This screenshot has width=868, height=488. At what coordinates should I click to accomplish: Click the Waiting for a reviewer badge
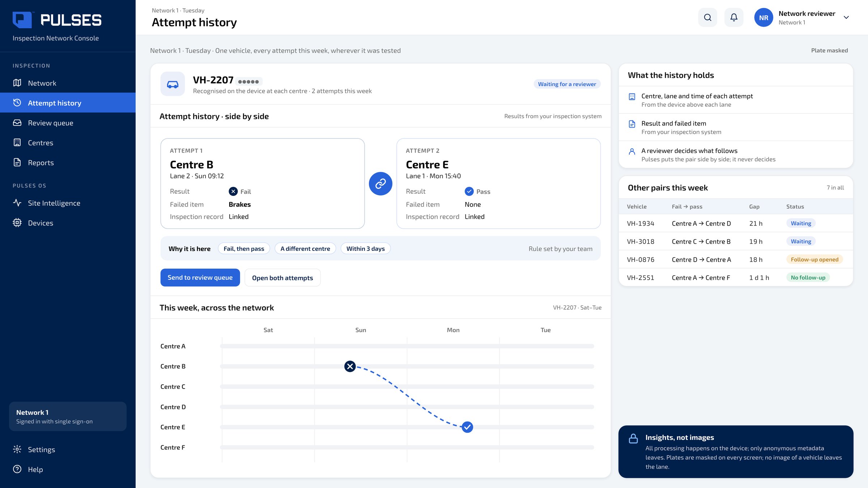point(567,84)
